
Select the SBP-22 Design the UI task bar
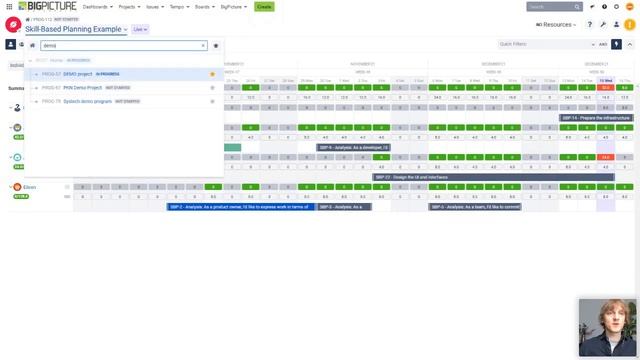493,177
